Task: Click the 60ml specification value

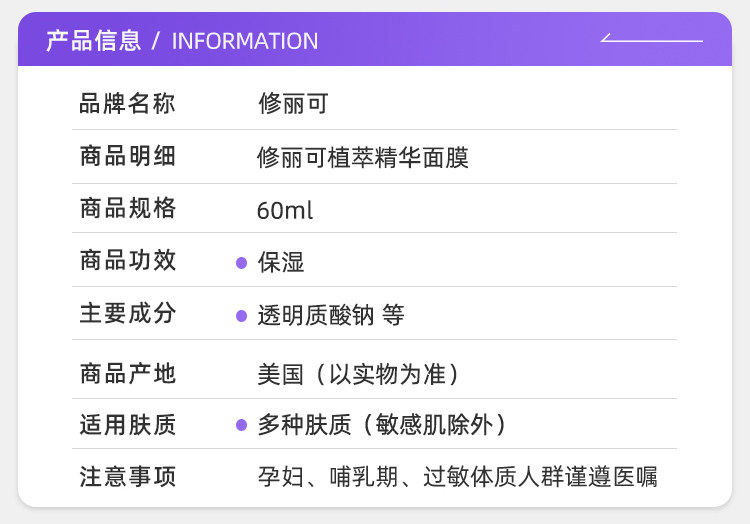Action: click(x=285, y=211)
